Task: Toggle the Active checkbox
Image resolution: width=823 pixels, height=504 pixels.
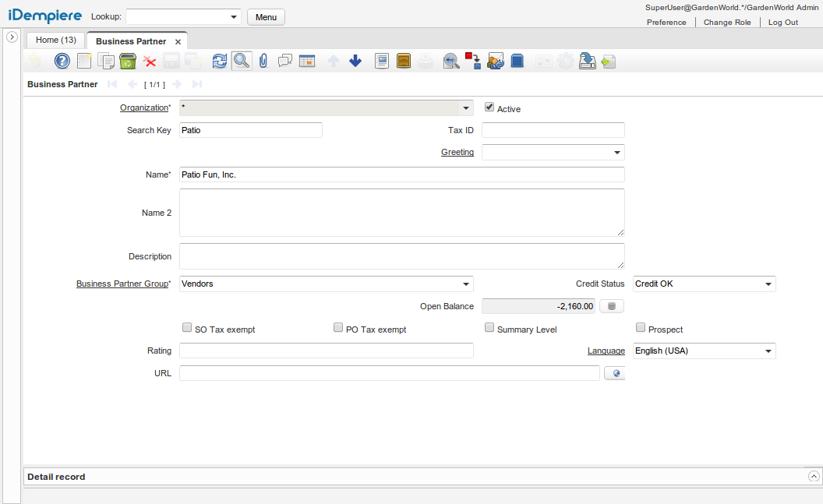Action: [489, 107]
